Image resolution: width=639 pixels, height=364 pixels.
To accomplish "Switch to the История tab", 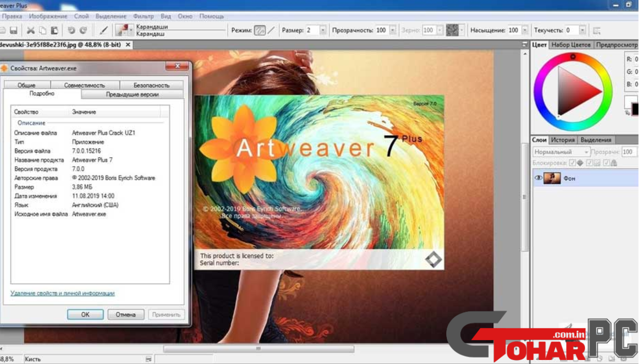I will point(563,140).
